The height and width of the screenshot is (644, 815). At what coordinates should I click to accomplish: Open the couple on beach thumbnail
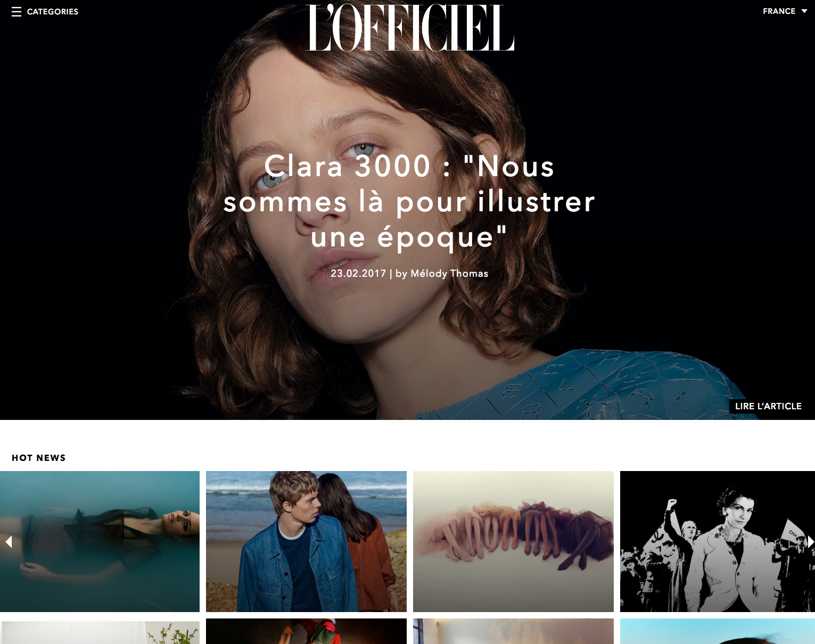306,541
